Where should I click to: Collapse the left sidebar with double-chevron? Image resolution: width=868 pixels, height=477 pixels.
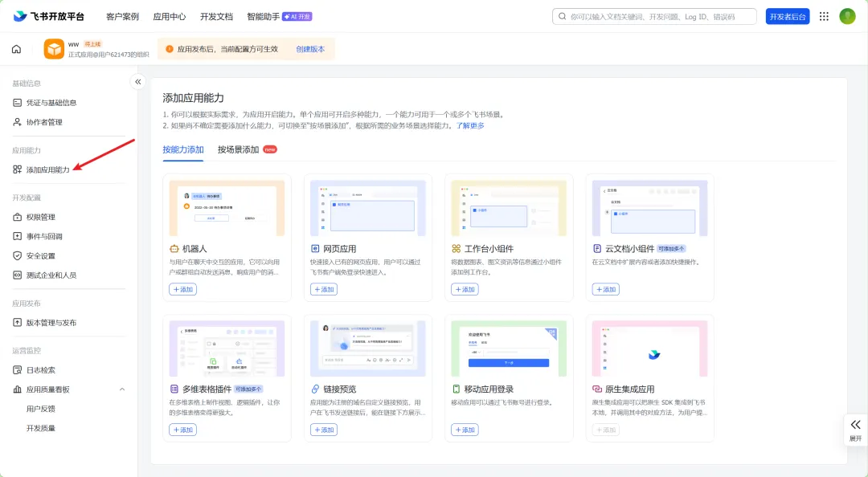138,82
